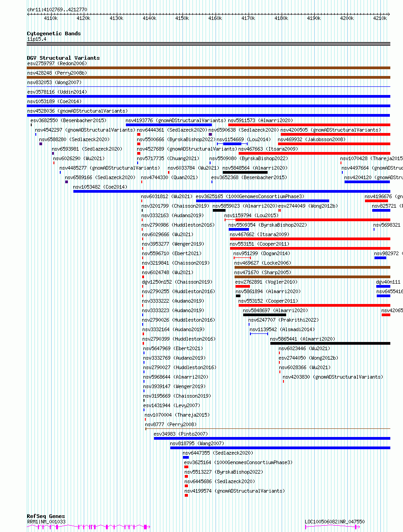This screenshot has width=403, height=532.
Task: Click nsv5509354 (ByrskaBishop2022) blue bar
Action: point(239,229)
